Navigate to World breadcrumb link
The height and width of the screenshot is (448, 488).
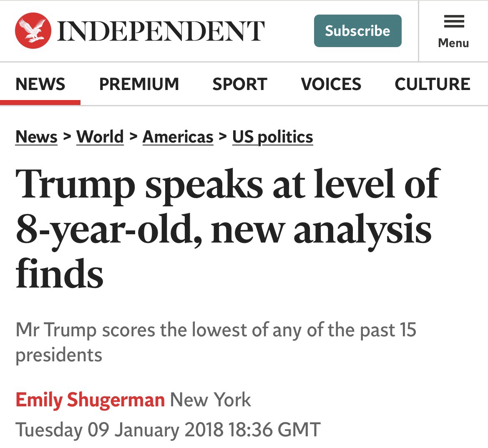pyautogui.click(x=100, y=137)
